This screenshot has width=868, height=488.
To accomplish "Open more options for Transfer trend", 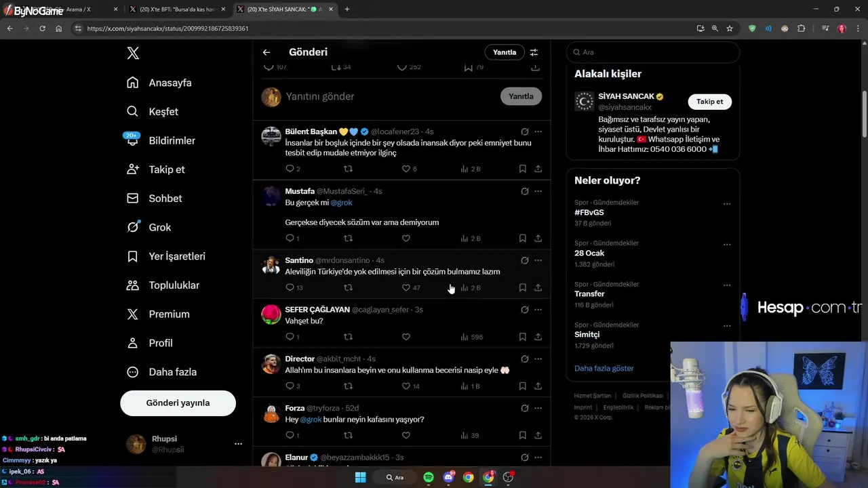I will [727, 285].
